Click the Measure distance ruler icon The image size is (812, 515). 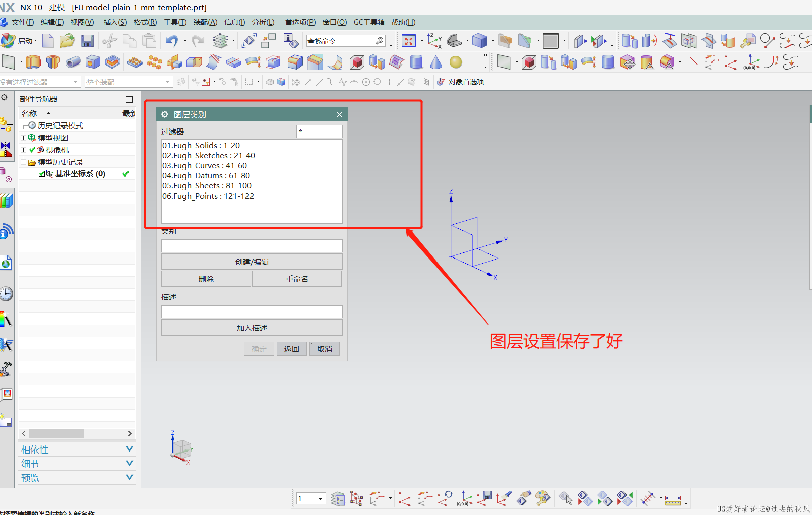tap(673, 499)
